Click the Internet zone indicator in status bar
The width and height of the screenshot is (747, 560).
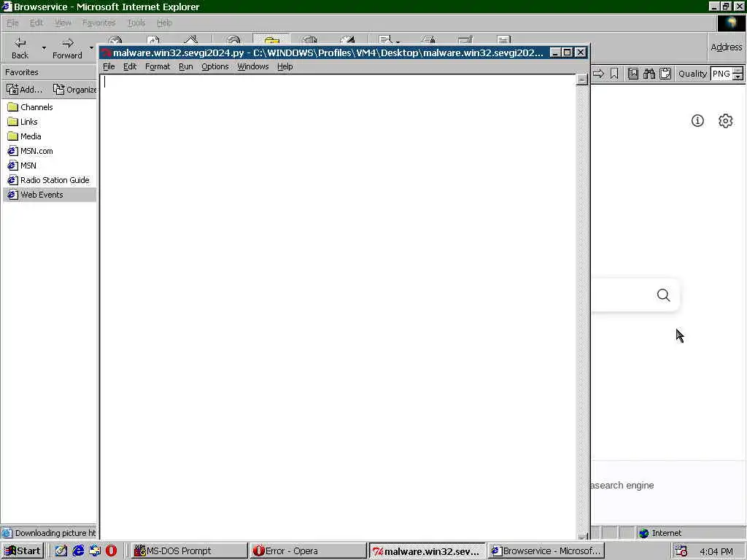[x=660, y=533]
